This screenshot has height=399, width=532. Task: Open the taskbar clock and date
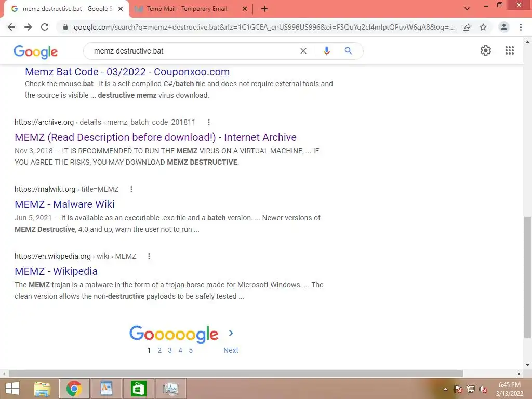pyautogui.click(x=509, y=389)
